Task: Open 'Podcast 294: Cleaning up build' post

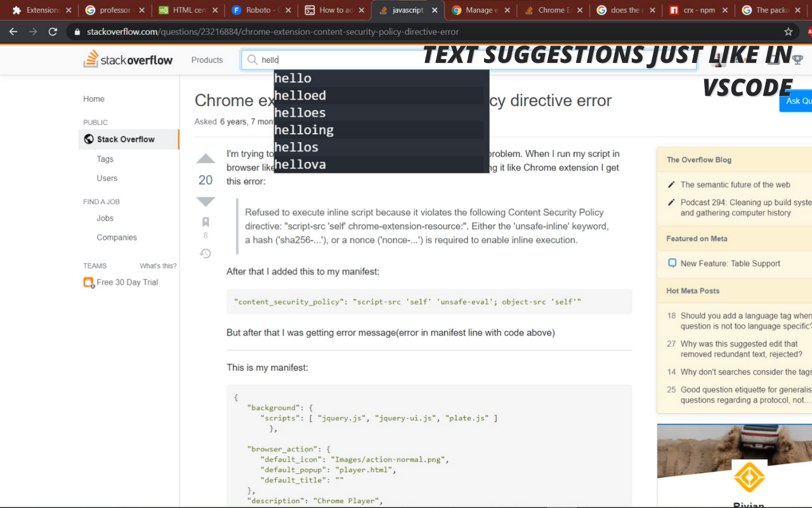Action: 746,208
